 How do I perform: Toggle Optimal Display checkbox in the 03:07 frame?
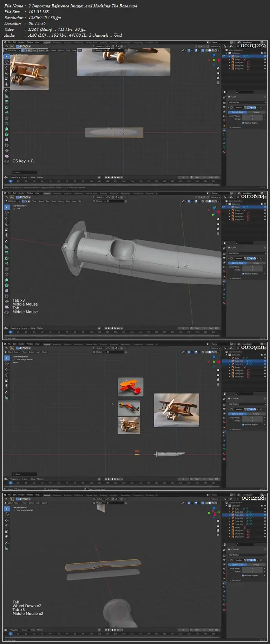[x=243, y=123]
